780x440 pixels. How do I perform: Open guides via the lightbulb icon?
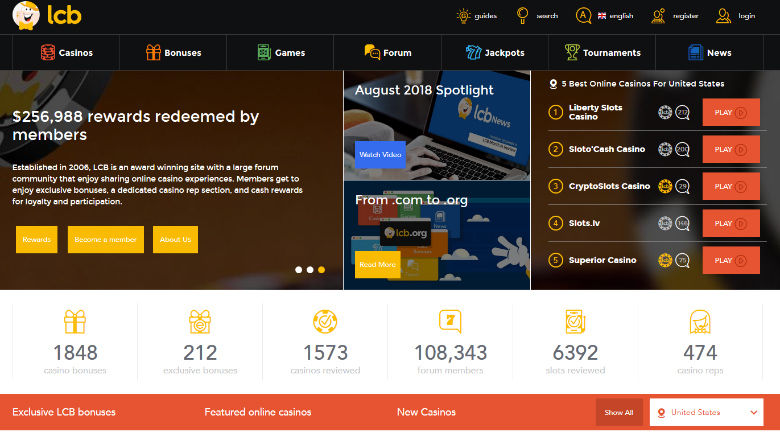[x=463, y=16]
